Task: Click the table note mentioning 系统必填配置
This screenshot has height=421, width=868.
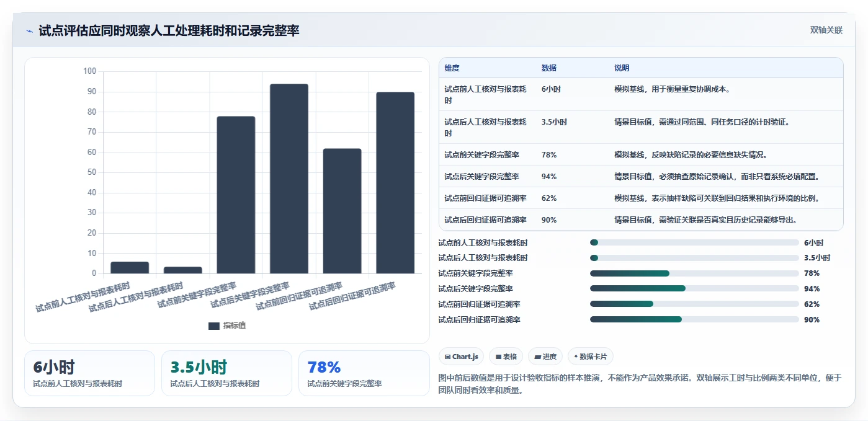Action: tap(717, 176)
